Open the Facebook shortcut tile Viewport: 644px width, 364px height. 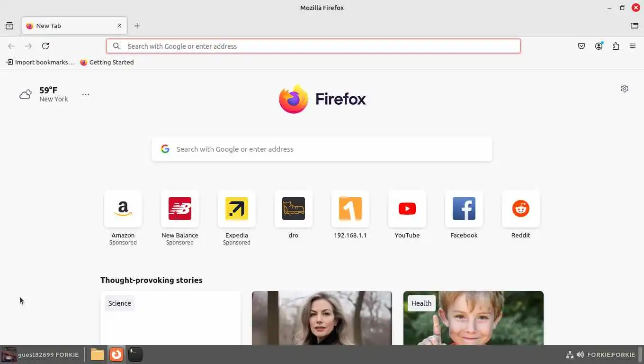(464, 215)
